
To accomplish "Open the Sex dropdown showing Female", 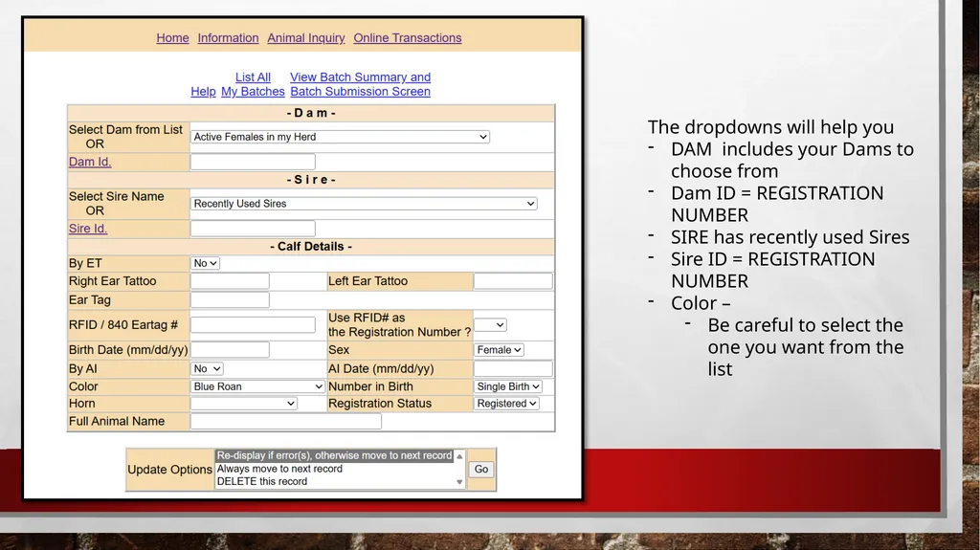I will tap(499, 350).
